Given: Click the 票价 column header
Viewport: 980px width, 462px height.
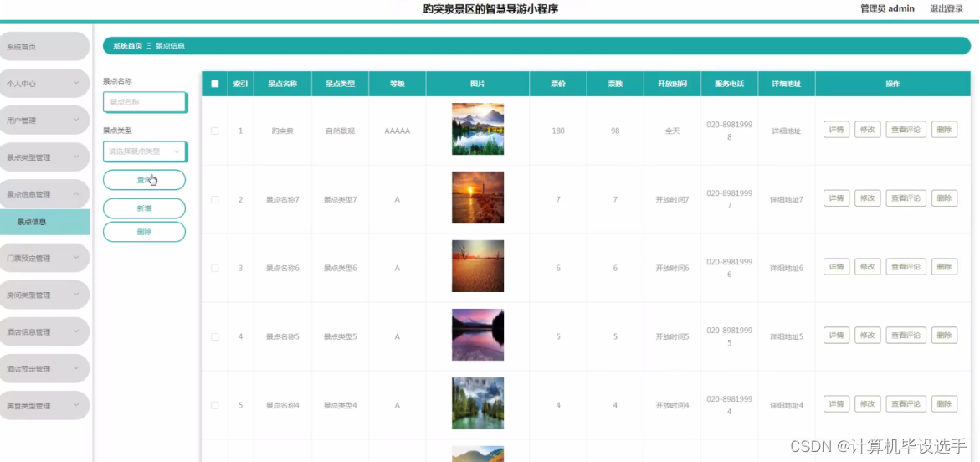Looking at the screenshot, I should click(x=558, y=84).
